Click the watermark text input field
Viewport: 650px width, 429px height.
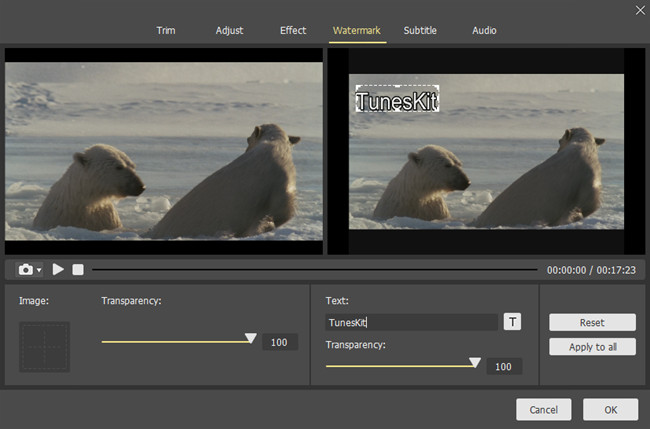[x=412, y=322]
